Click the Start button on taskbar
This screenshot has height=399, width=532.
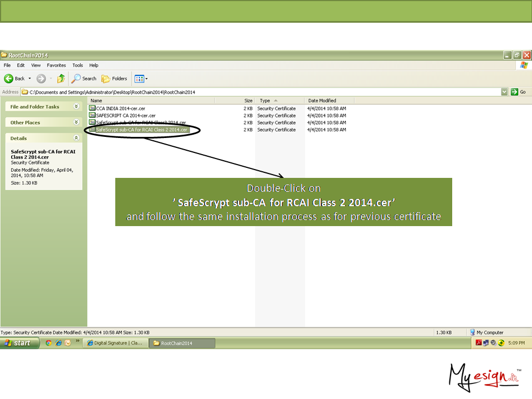(x=19, y=343)
